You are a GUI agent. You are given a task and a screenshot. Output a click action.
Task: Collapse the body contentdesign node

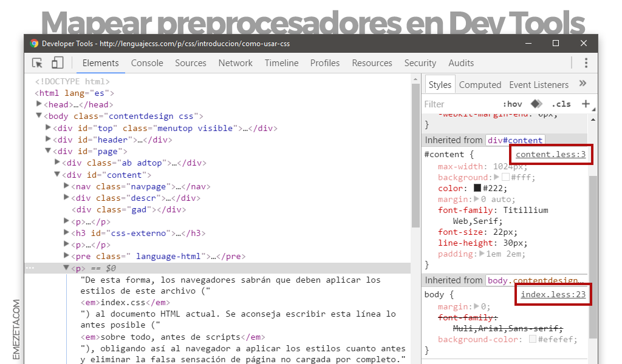click(39, 116)
